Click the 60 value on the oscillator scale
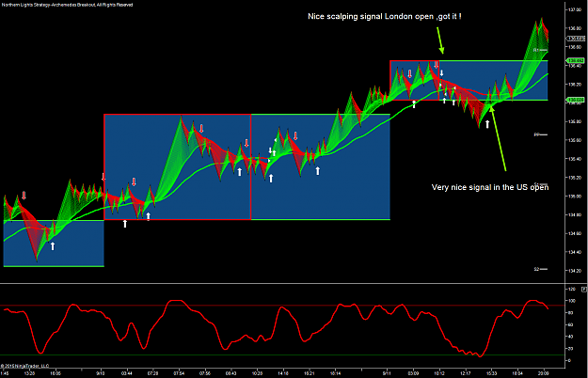This screenshot has height=378, width=588. point(571,324)
